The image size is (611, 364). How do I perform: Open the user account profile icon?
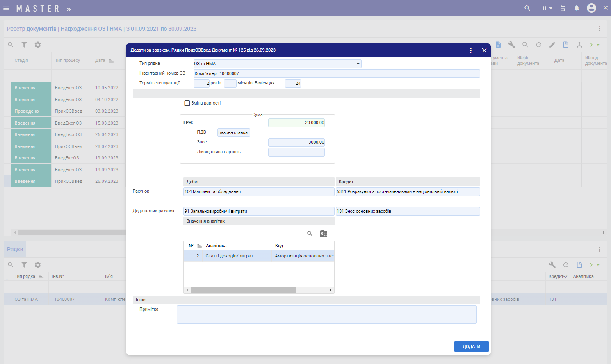pos(591,8)
